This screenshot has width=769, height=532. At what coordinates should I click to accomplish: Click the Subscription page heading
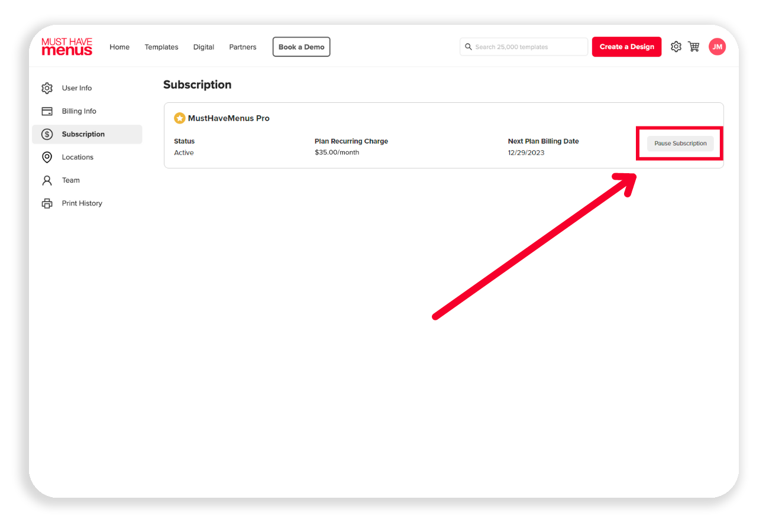point(198,85)
